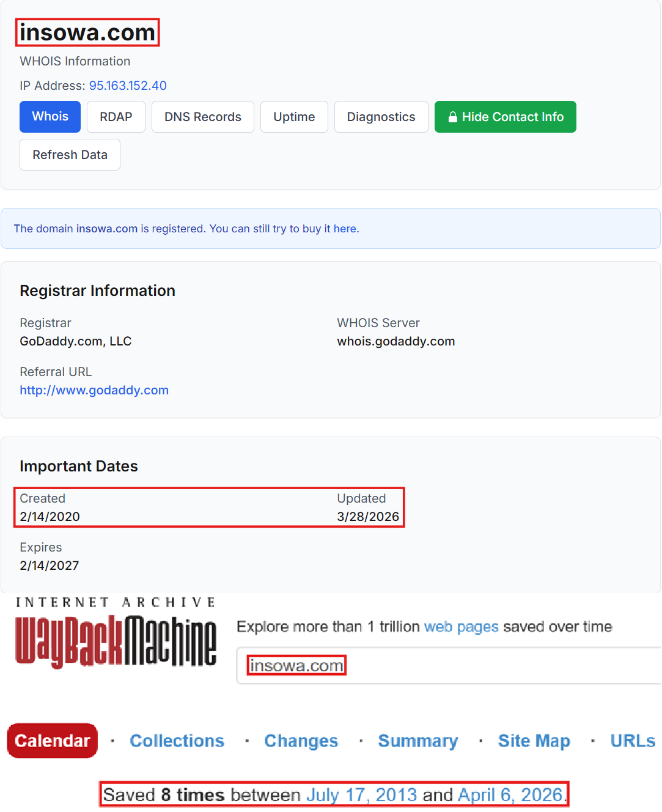662x812 pixels.
Task: View the Changes section in Wayback Machine
Action: click(x=301, y=740)
